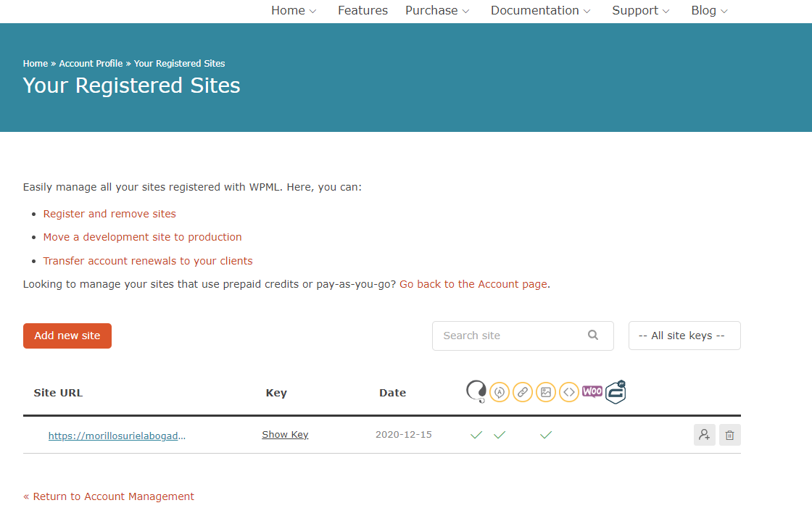Expand the Support menu
The image size is (812, 516).
[x=640, y=10]
